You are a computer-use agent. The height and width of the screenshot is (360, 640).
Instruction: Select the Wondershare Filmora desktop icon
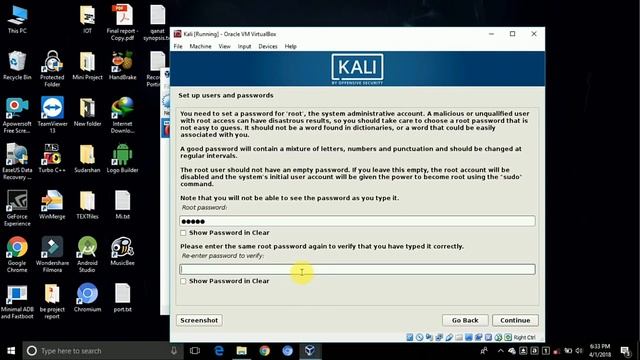[52, 255]
